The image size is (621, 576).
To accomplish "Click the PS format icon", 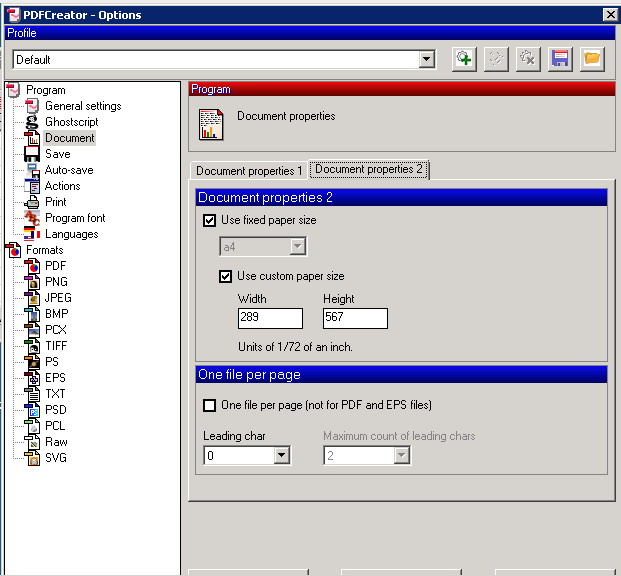I will 32,362.
